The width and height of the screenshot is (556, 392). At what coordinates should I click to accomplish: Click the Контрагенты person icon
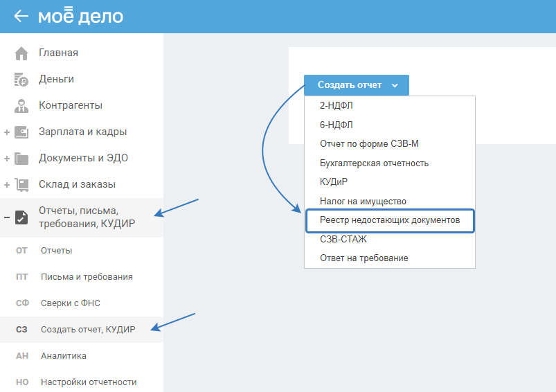pyautogui.click(x=21, y=106)
